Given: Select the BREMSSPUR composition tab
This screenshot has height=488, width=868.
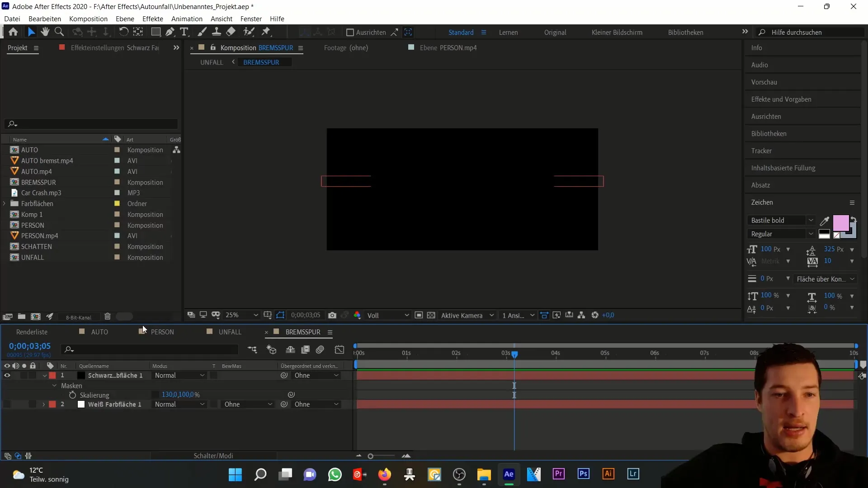Looking at the screenshot, I should (303, 332).
